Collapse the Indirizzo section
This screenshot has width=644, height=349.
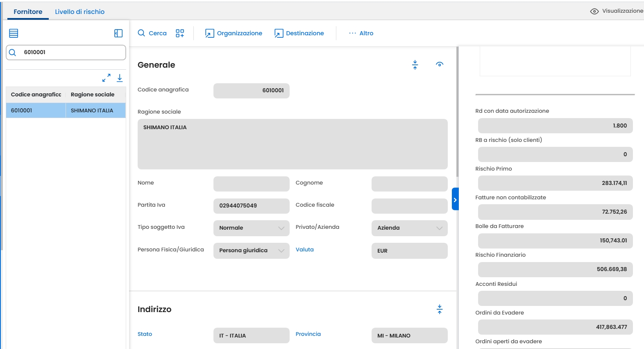(440, 309)
